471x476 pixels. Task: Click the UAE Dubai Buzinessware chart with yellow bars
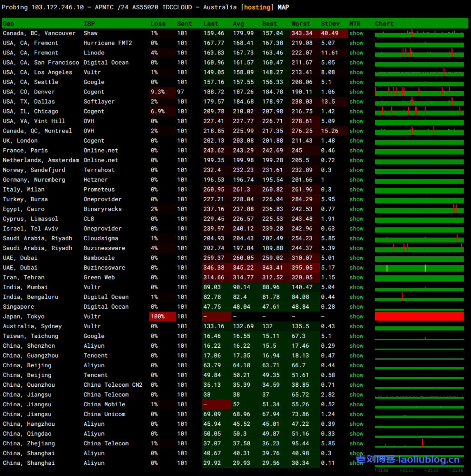click(x=419, y=268)
